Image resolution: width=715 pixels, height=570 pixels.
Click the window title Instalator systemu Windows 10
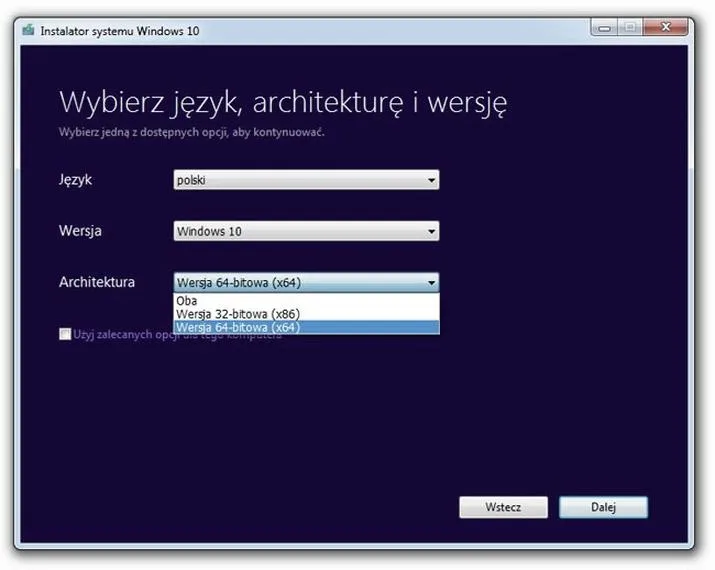120,31
